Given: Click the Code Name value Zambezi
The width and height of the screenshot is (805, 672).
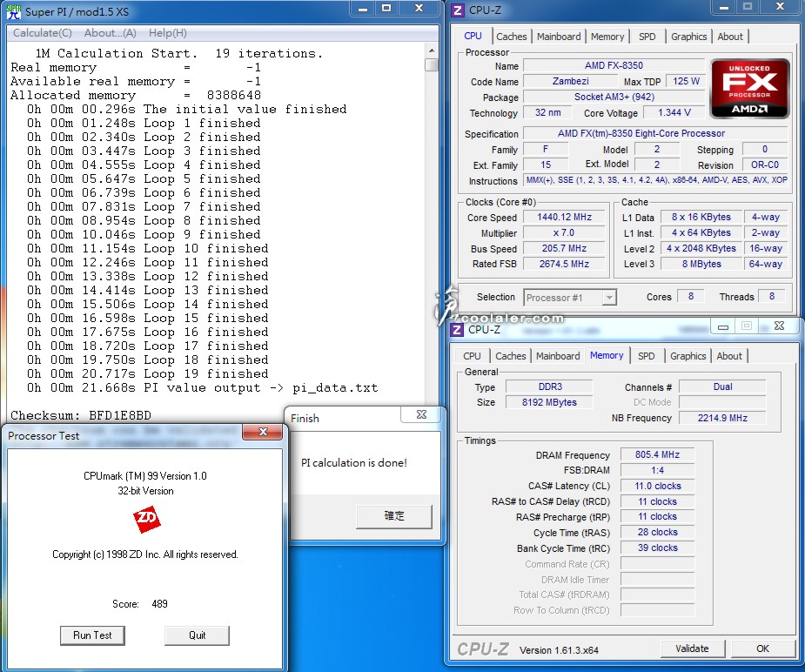Looking at the screenshot, I should 570,81.
